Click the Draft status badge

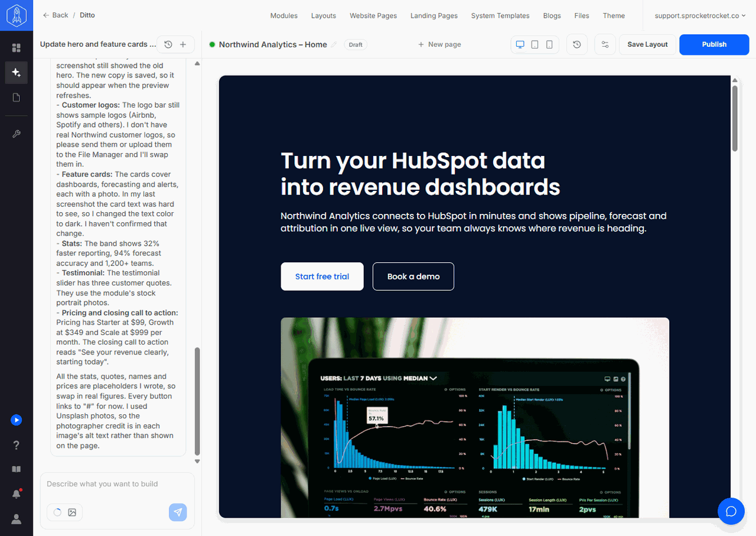pos(356,44)
